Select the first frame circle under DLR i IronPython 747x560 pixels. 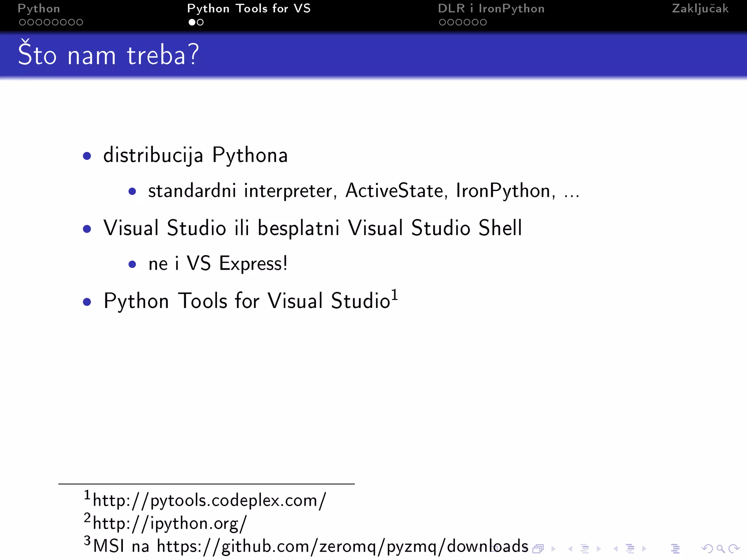point(442,22)
